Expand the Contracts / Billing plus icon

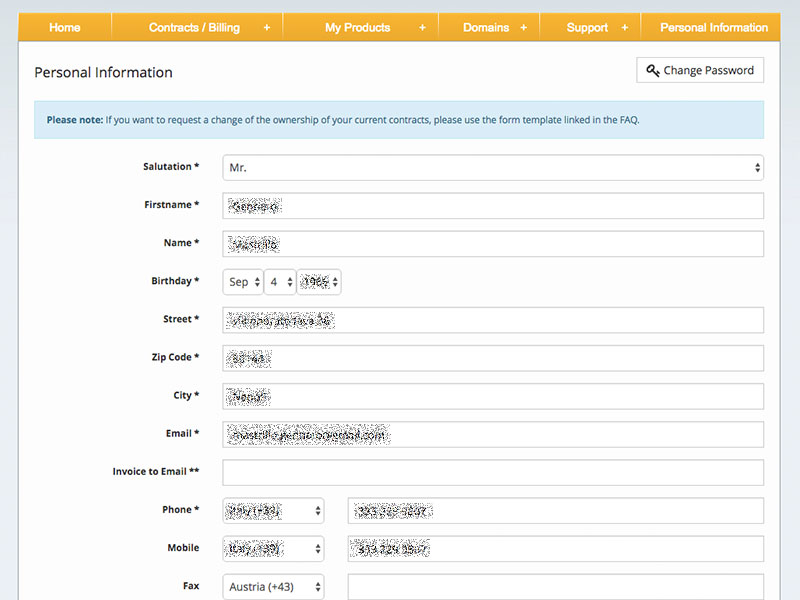pos(267,28)
